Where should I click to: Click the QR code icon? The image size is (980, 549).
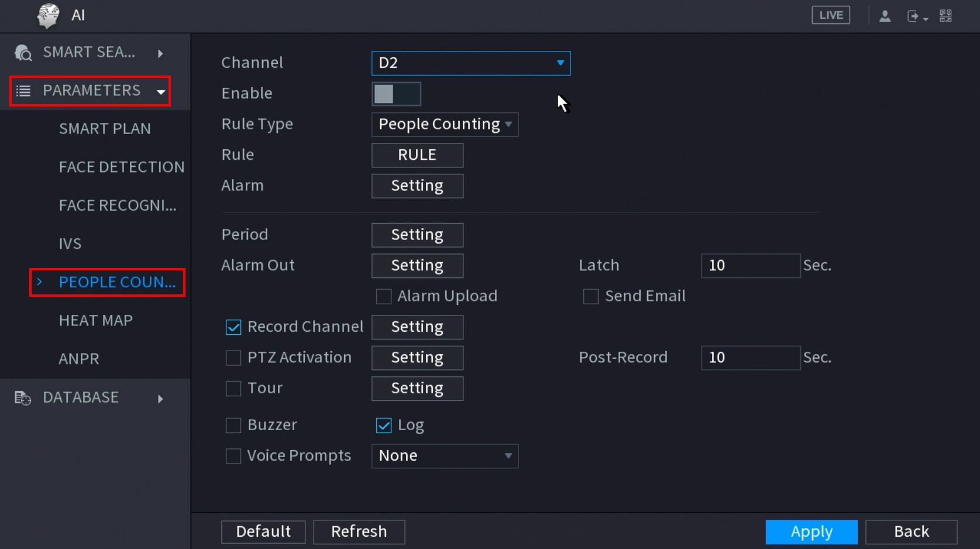(945, 16)
